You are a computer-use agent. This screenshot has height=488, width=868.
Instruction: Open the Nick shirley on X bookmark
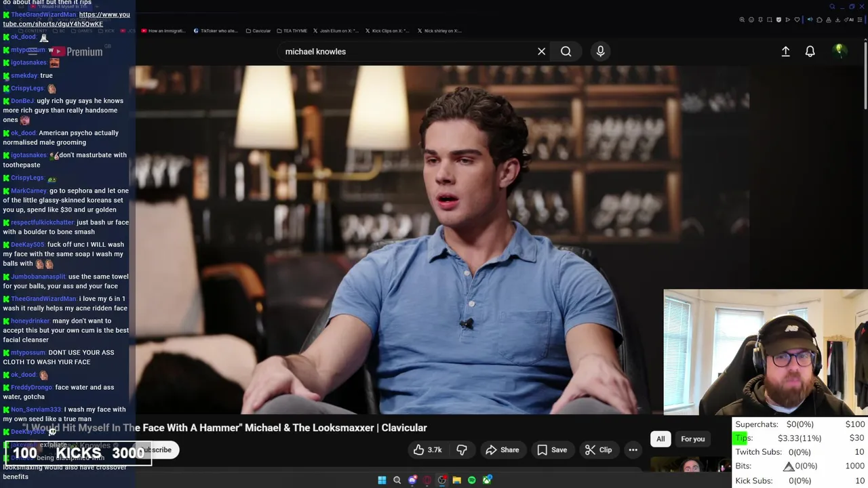439,30
